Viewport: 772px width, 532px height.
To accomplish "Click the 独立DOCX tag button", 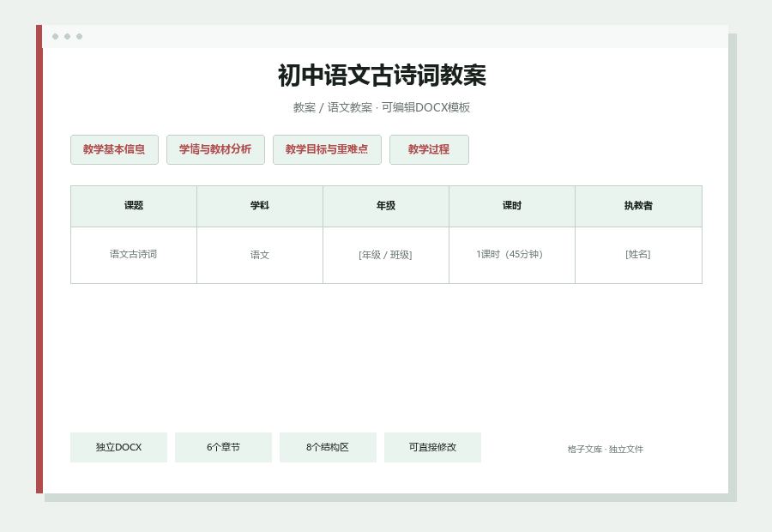I will (x=118, y=447).
